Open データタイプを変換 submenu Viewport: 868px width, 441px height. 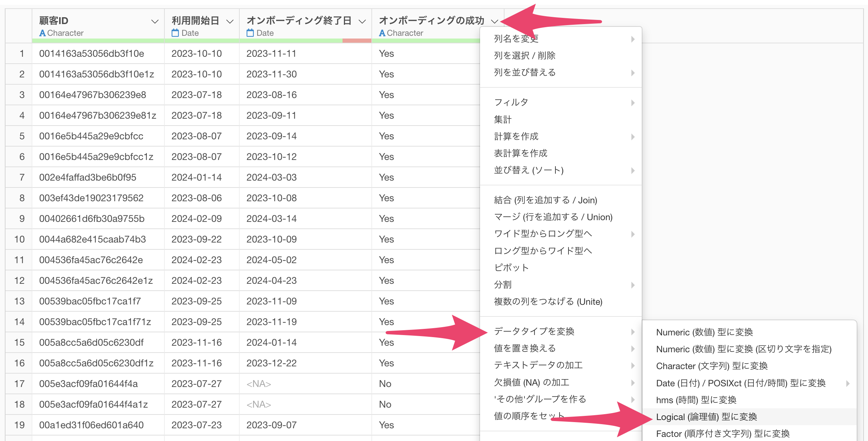(561, 331)
